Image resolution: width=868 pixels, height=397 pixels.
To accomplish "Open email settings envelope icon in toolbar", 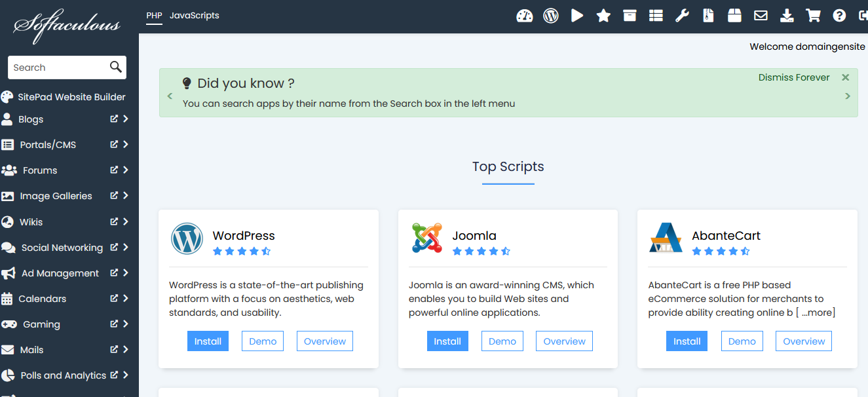I will click(761, 16).
